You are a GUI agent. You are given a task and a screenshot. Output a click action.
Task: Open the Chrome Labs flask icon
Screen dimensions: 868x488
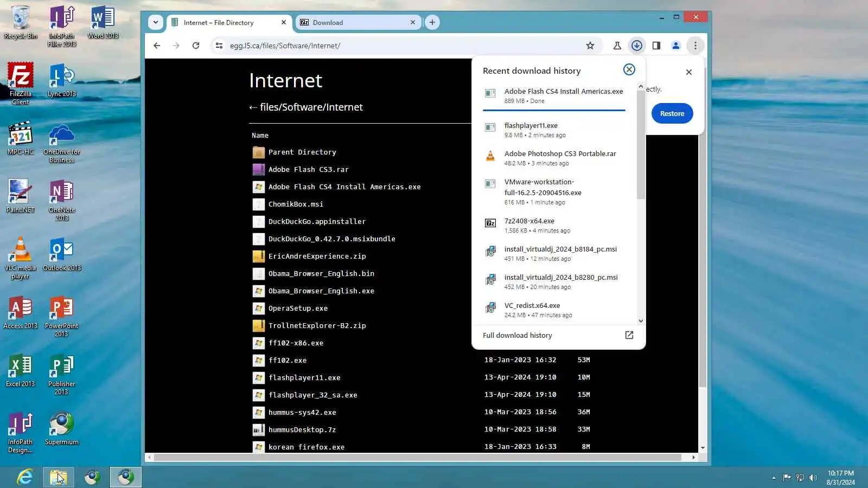[617, 46]
